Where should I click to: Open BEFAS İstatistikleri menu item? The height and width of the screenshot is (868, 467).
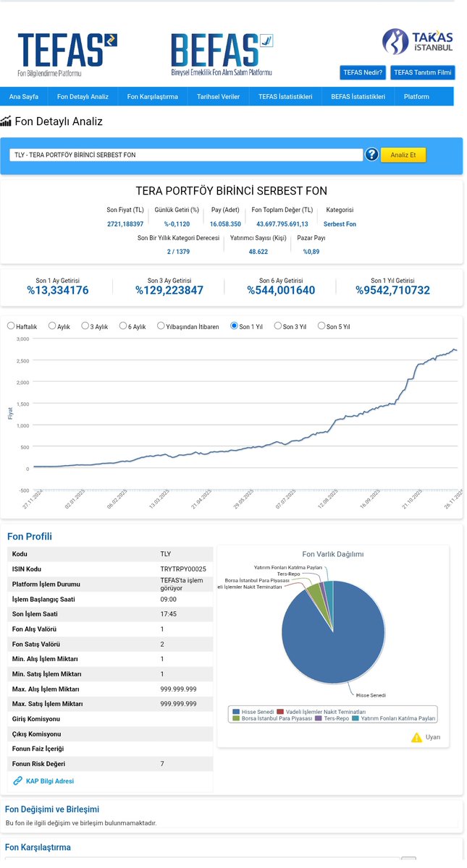click(x=358, y=96)
